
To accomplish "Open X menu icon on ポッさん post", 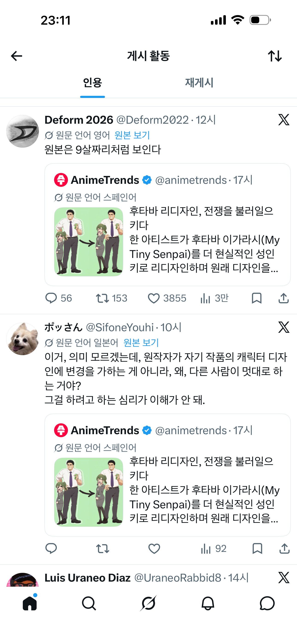I will pos(284,327).
